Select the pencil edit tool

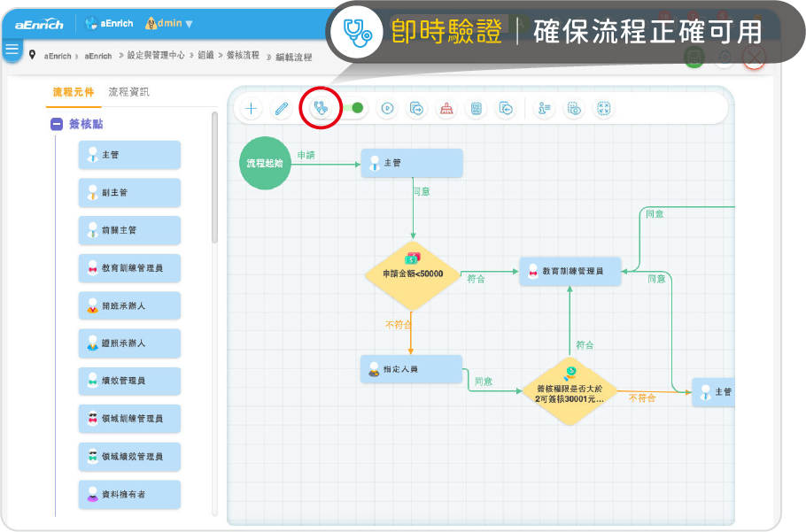[281, 108]
